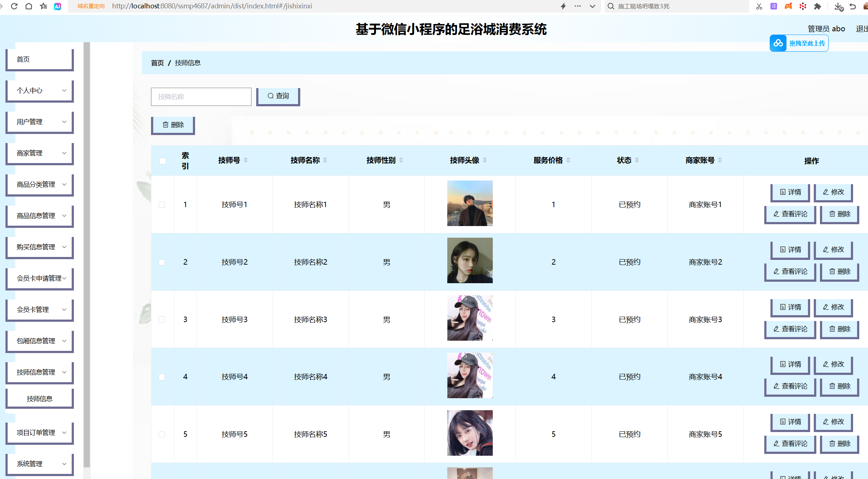Go to 首页 in the sidebar menu
Screen dimensions: 868x479
(40, 60)
